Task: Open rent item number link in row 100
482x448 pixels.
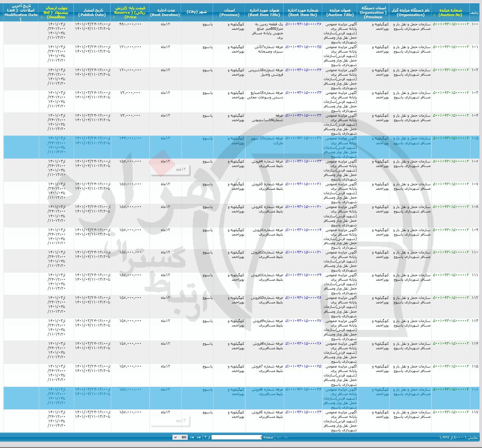Action: (303, 24)
